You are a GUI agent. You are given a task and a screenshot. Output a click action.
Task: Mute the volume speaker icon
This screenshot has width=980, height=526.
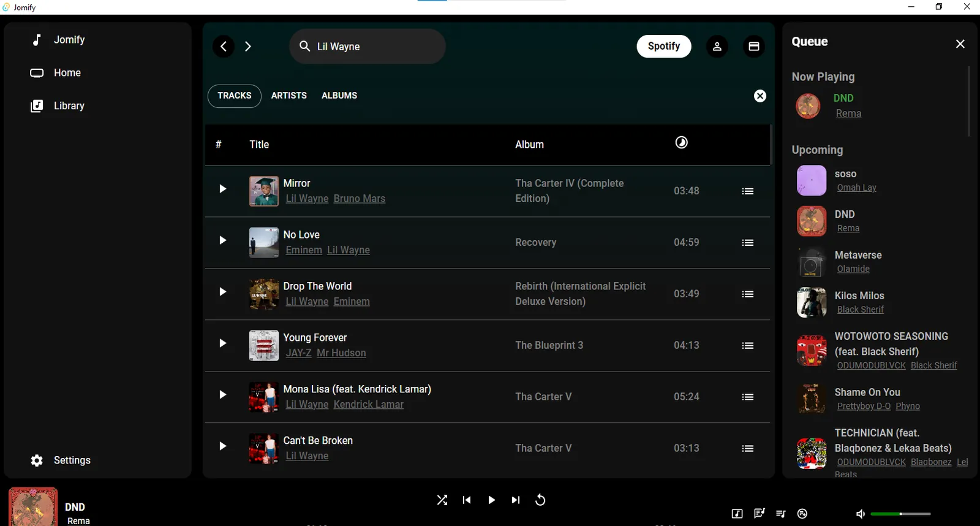[x=861, y=514]
